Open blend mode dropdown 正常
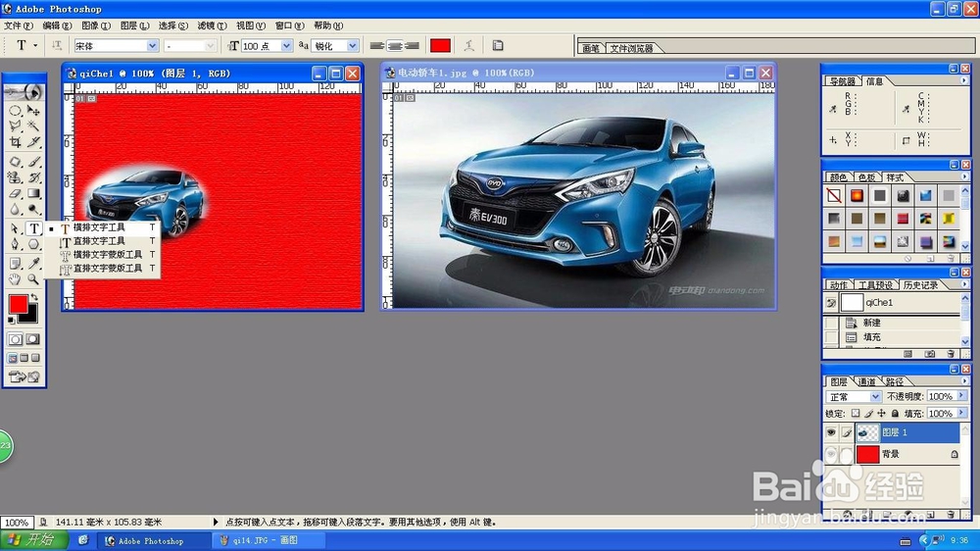 (x=875, y=396)
